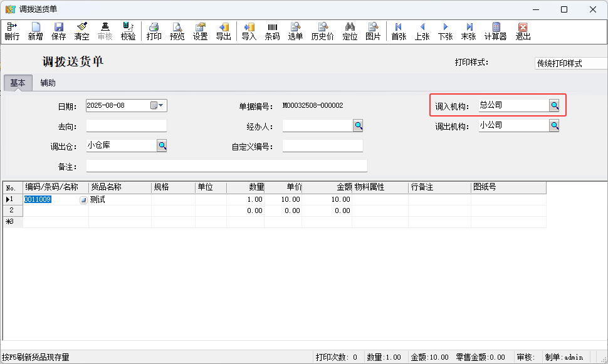Click the row 1 unit price 10.00

283,199
